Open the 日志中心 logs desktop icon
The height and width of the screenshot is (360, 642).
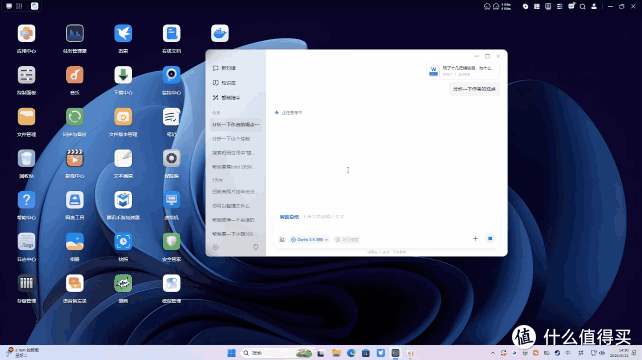point(26,242)
